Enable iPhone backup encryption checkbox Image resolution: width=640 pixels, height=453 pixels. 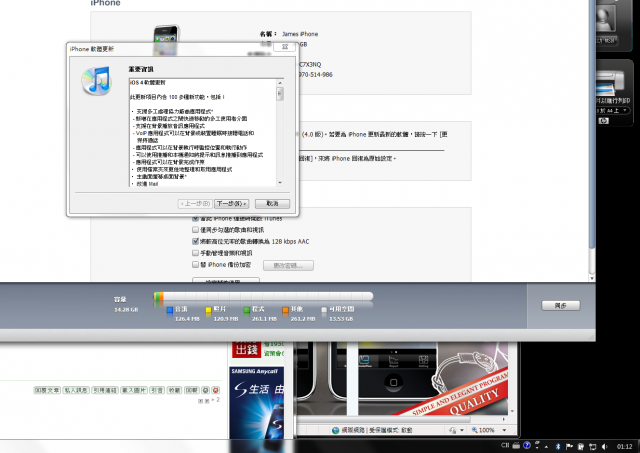pyautogui.click(x=196, y=264)
